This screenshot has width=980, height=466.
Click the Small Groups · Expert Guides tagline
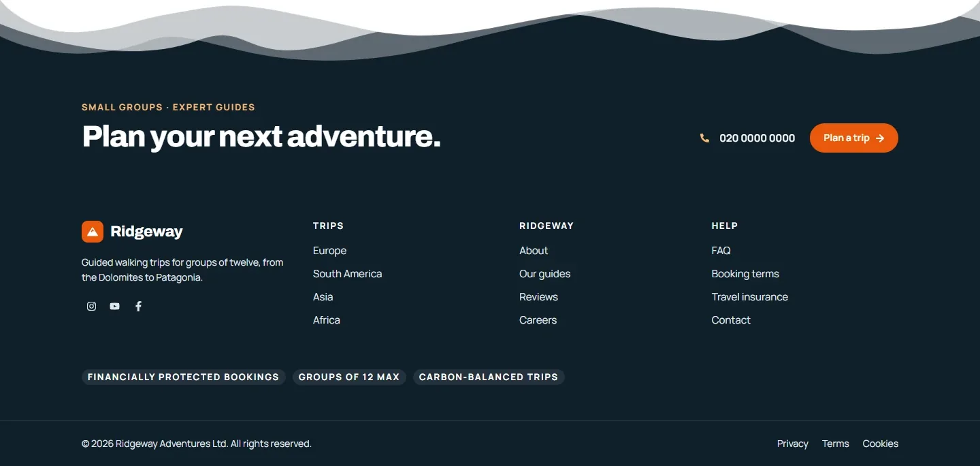click(x=168, y=107)
